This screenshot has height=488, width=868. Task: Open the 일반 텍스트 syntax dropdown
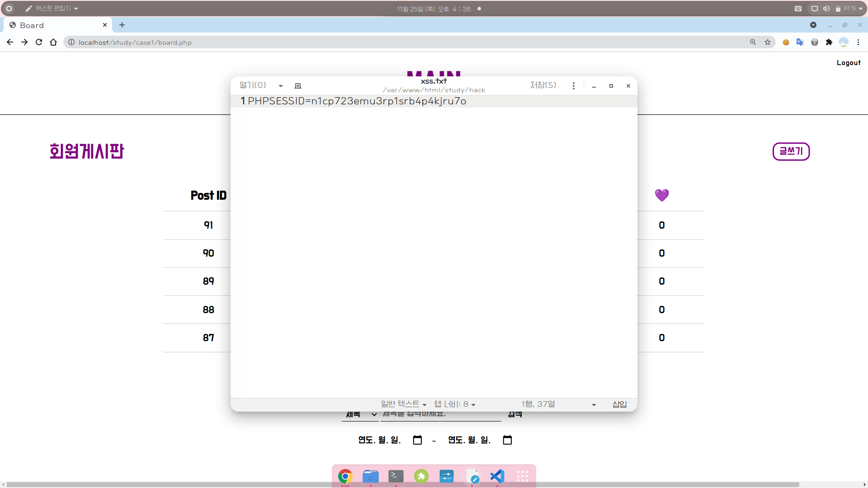(403, 404)
